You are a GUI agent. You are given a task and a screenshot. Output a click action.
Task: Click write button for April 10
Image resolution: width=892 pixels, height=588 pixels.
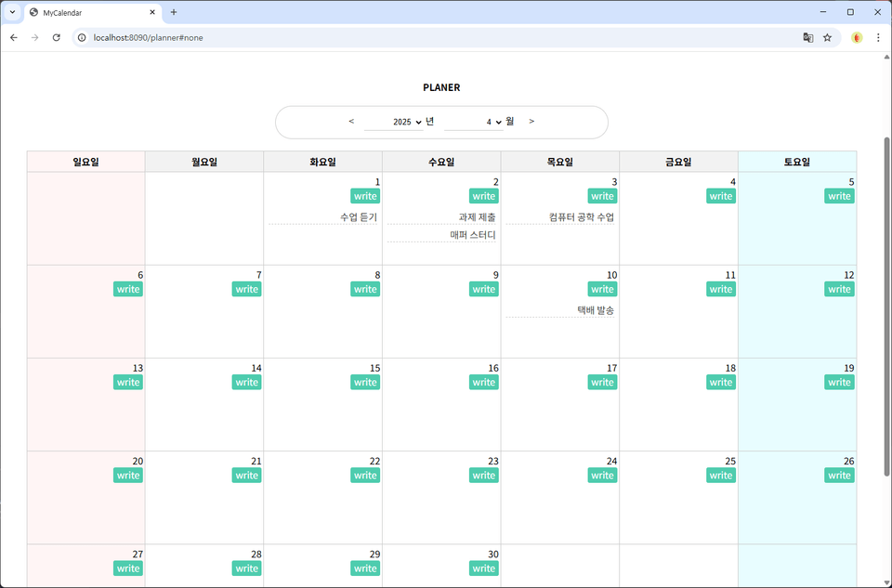coord(602,290)
